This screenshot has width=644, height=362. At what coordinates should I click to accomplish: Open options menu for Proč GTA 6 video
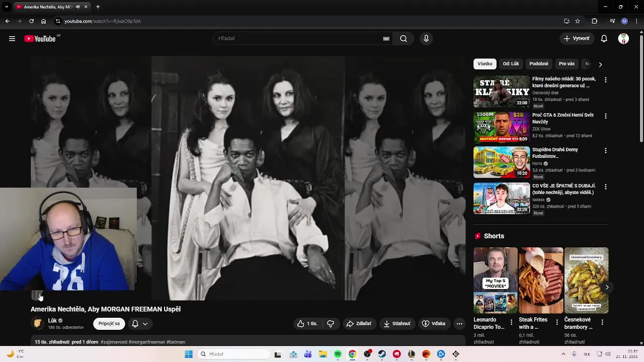pos(606,116)
